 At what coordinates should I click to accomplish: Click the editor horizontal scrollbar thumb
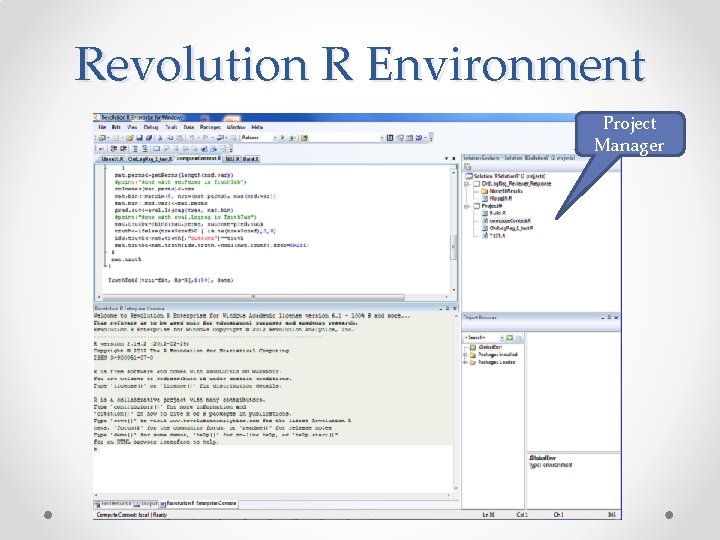[253, 297]
